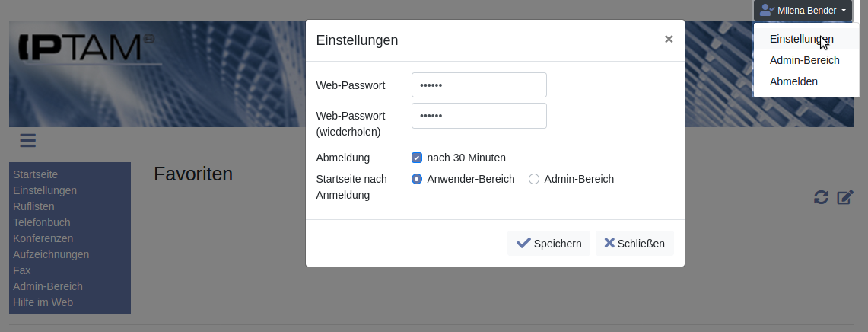Viewport: 868px width, 332px height.
Task: Choose Abmelden from the user menu
Action: (x=793, y=81)
